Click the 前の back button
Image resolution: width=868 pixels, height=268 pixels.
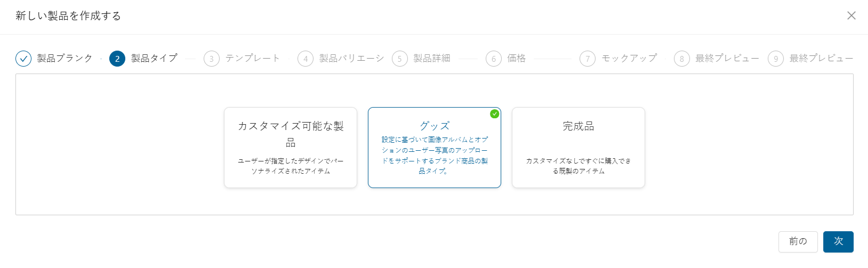798,241
